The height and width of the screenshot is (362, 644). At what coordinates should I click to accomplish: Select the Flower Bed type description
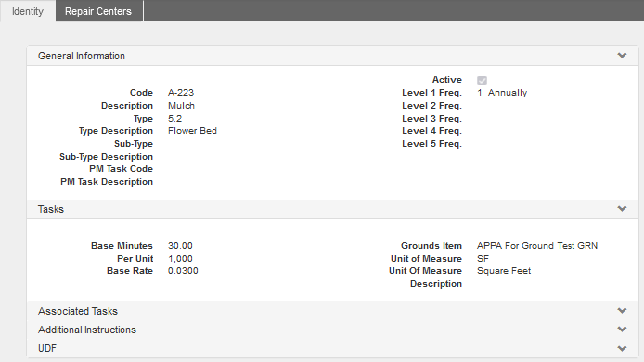[192, 131]
